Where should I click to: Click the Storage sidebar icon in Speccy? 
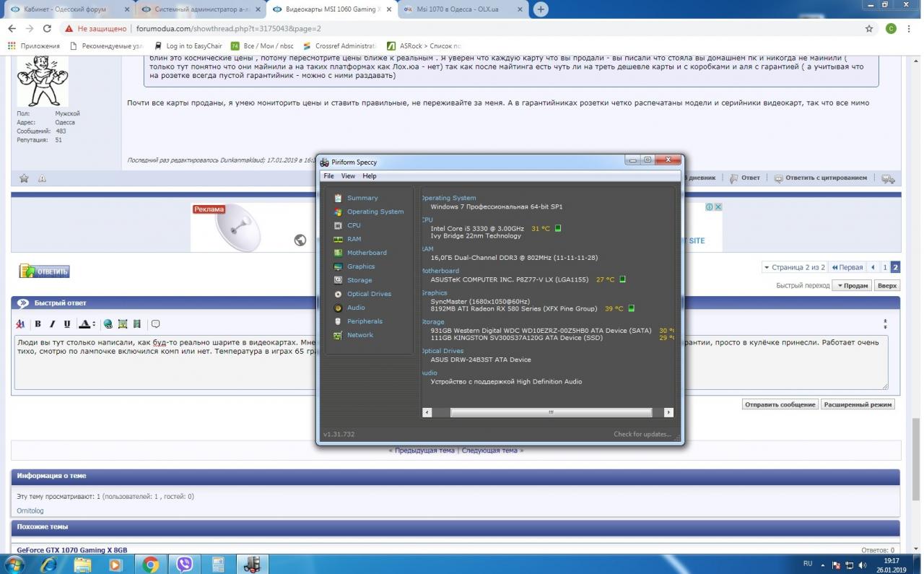pos(338,280)
